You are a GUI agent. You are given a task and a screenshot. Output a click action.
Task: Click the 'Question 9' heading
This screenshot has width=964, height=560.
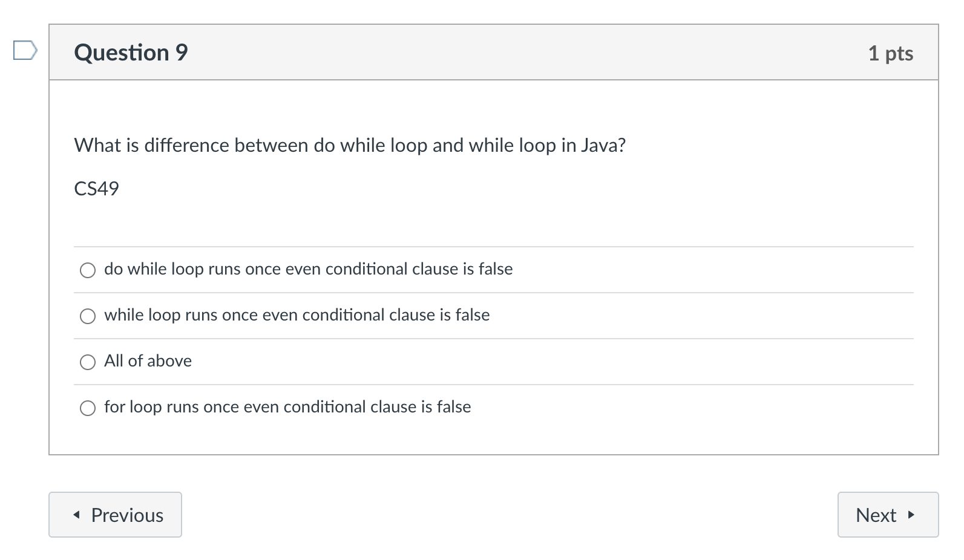tap(131, 53)
